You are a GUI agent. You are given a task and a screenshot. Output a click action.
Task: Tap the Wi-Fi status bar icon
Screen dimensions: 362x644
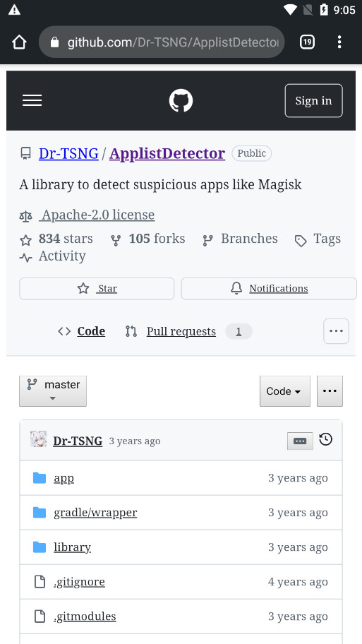click(290, 10)
